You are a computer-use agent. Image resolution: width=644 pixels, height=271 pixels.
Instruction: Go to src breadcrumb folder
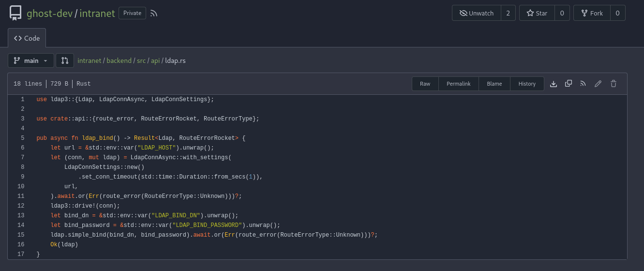(141, 61)
